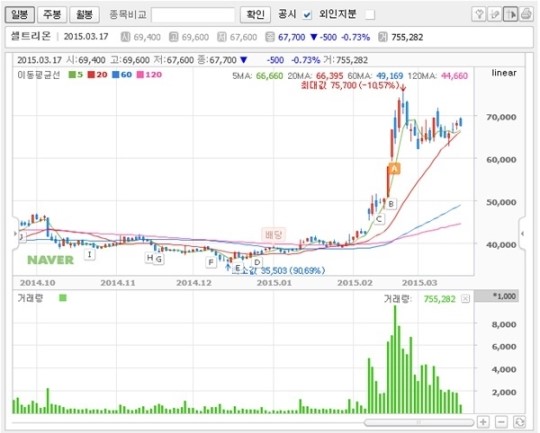
Task: Click the lightbulb help icon
Action: click(479, 14)
